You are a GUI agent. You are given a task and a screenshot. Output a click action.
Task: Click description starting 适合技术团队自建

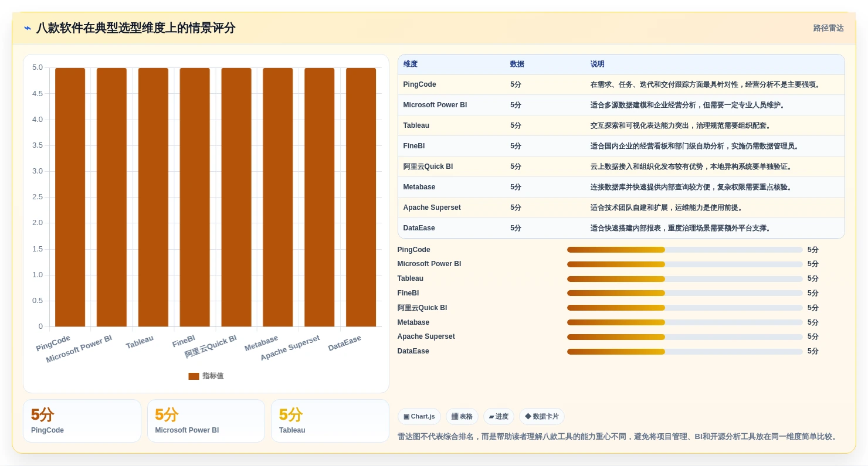(667, 208)
